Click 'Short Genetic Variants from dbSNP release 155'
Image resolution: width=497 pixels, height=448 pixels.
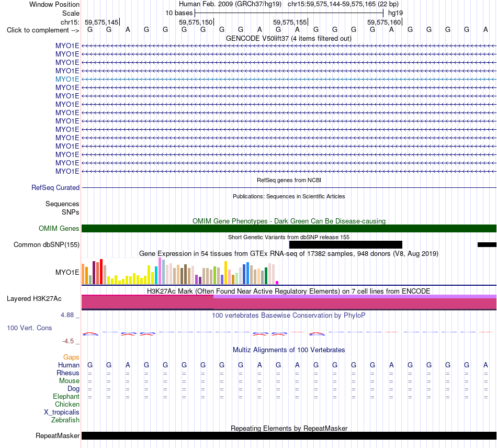[x=289, y=237]
